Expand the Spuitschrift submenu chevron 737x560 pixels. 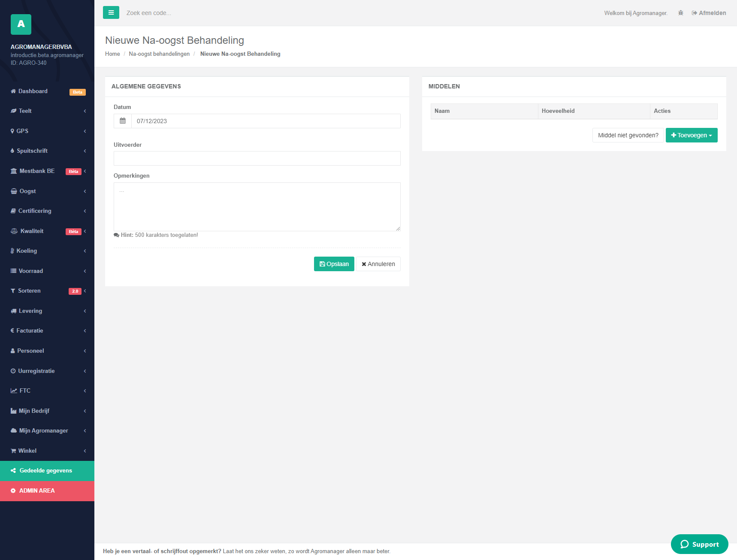click(x=85, y=151)
